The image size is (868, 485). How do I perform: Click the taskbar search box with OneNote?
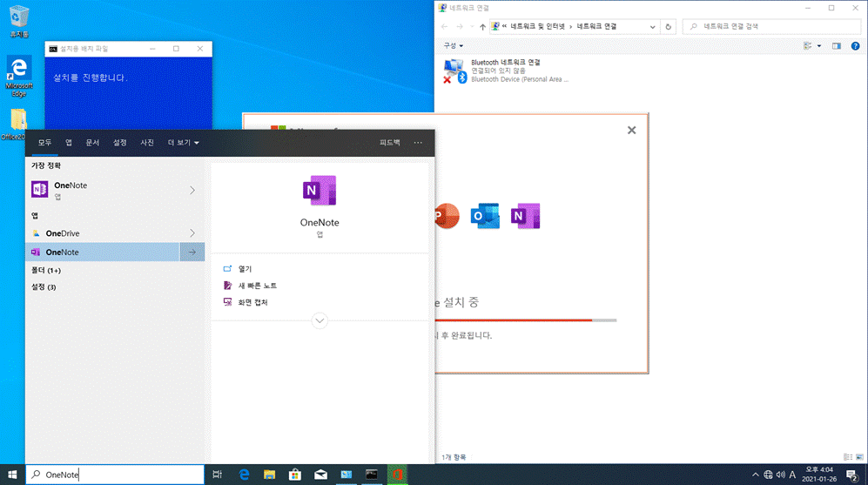(115, 475)
